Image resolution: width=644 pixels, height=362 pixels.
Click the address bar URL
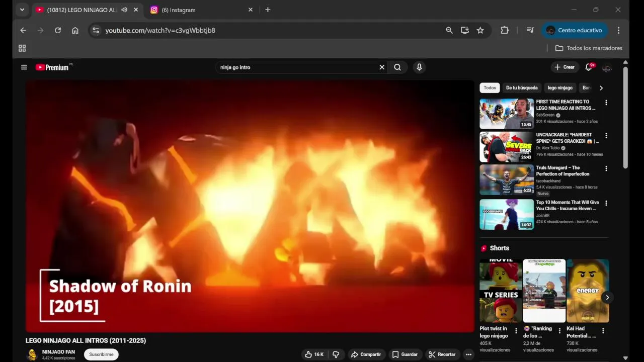click(160, 30)
